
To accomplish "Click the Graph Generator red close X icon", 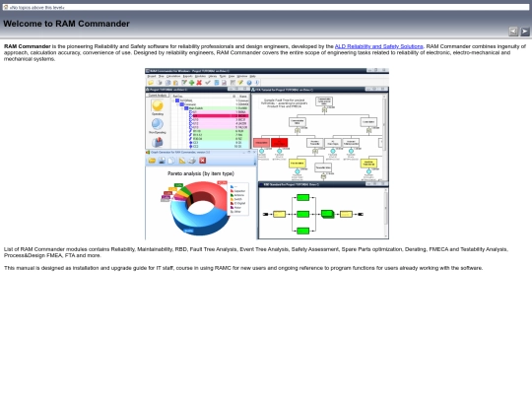I will pyautogui.click(x=203, y=161).
